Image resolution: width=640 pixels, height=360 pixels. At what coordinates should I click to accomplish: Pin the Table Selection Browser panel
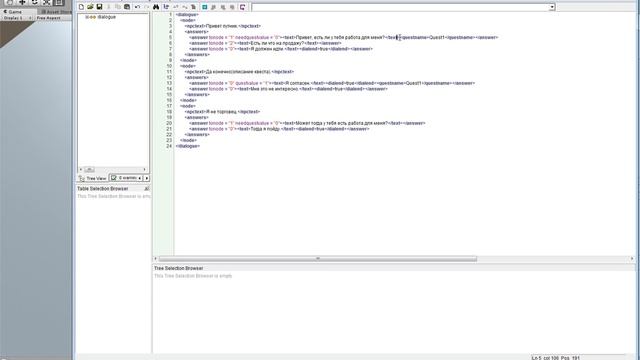click(x=147, y=189)
